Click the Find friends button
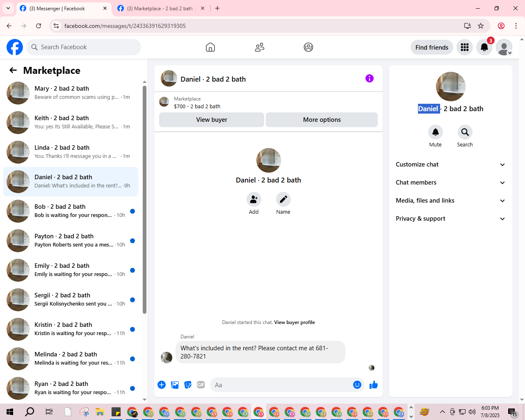The image size is (525, 420). click(432, 47)
